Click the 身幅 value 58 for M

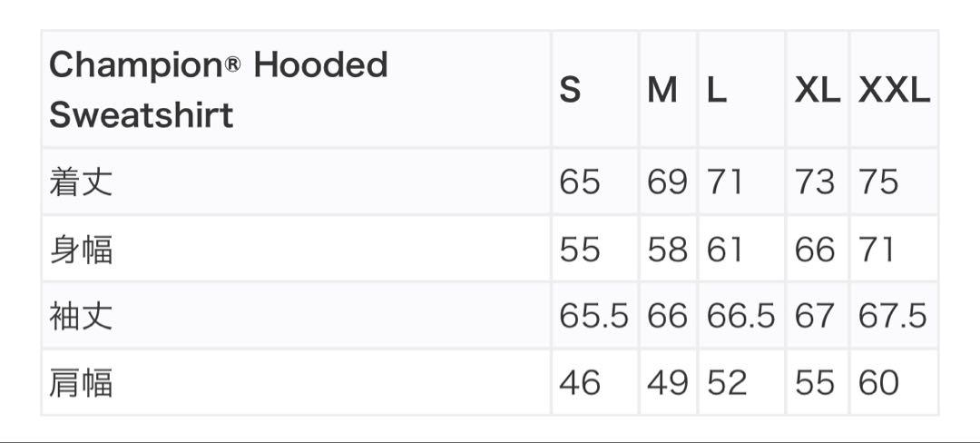tap(668, 249)
